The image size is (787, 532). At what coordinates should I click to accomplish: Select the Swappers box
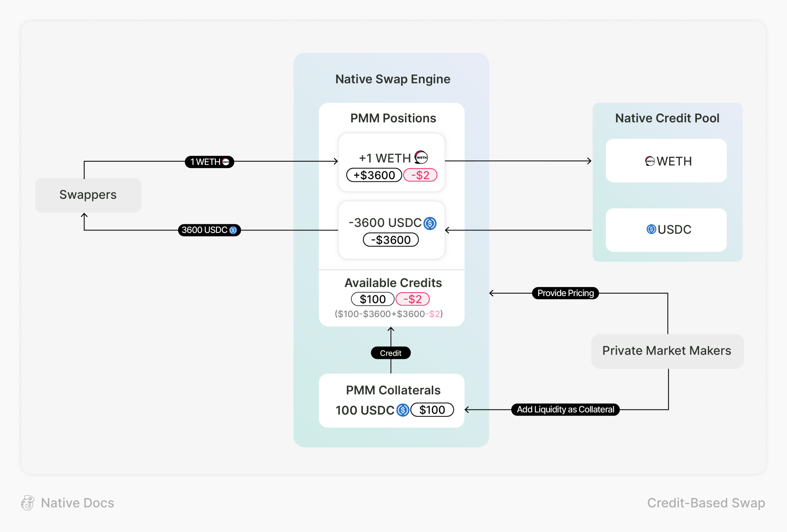click(x=88, y=195)
